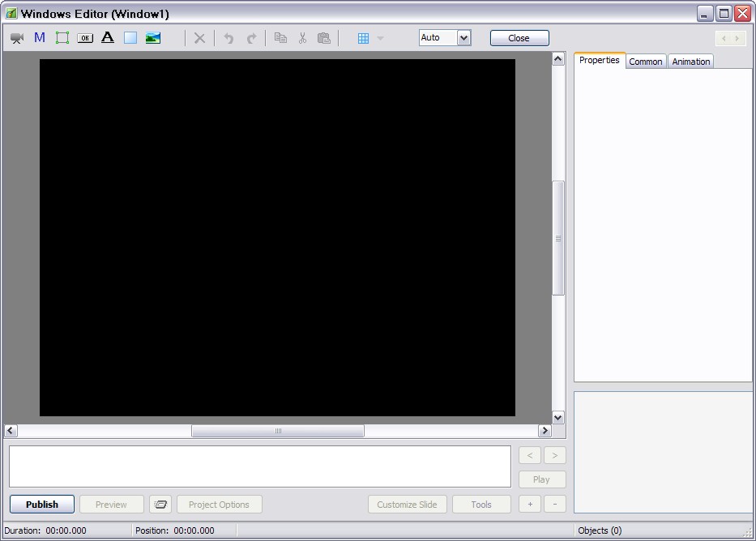Click the Play button

(x=542, y=479)
